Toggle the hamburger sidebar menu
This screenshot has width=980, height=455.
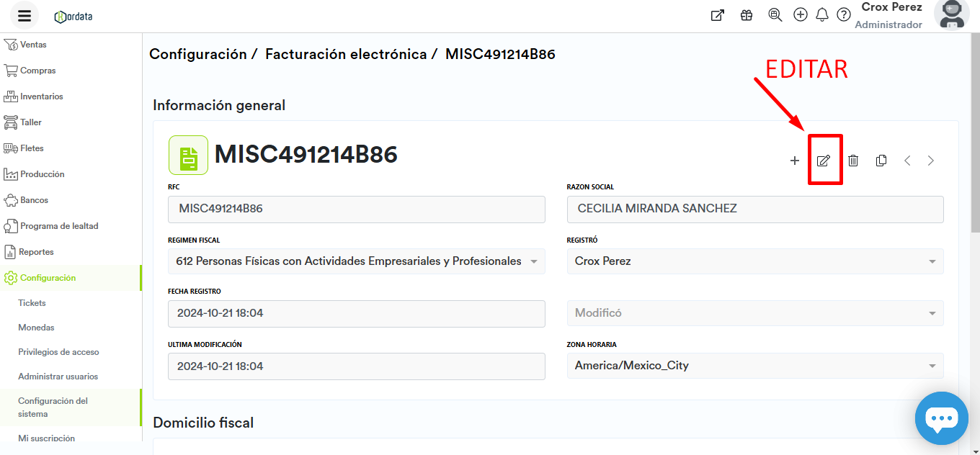pos(24,16)
